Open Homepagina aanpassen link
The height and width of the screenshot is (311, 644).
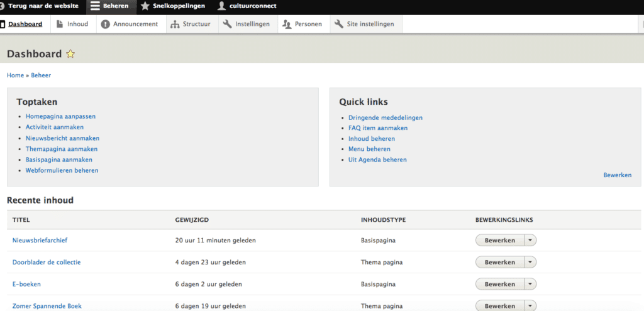[60, 116]
